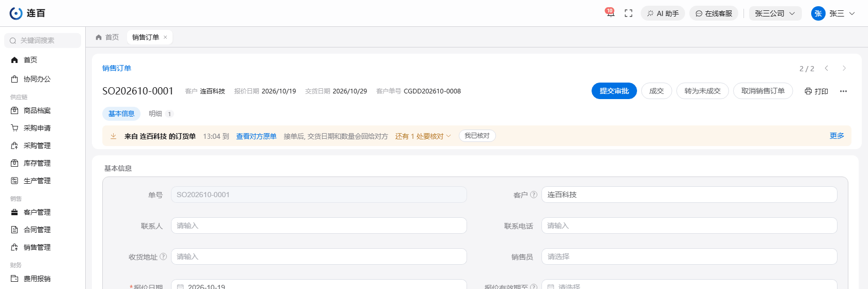Click customer order number CGDD202610-0008
This screenshot has height=289, width=868.
point(432,91)
